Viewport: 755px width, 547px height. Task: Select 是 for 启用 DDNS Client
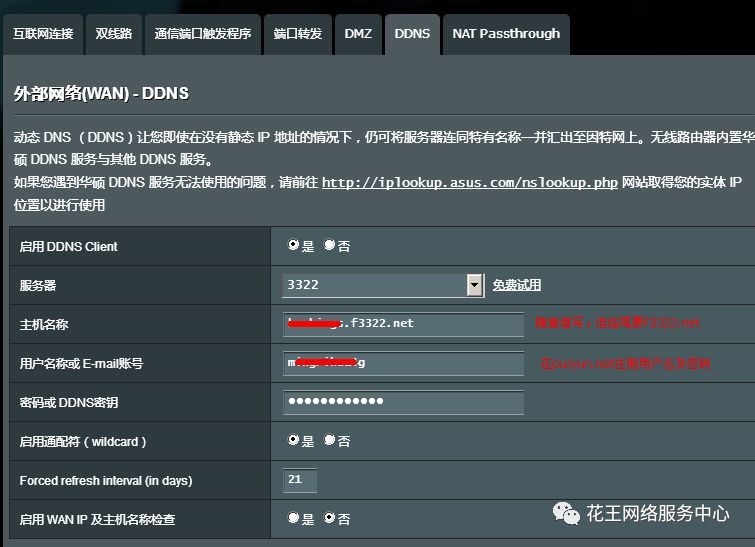pos(293,245)
